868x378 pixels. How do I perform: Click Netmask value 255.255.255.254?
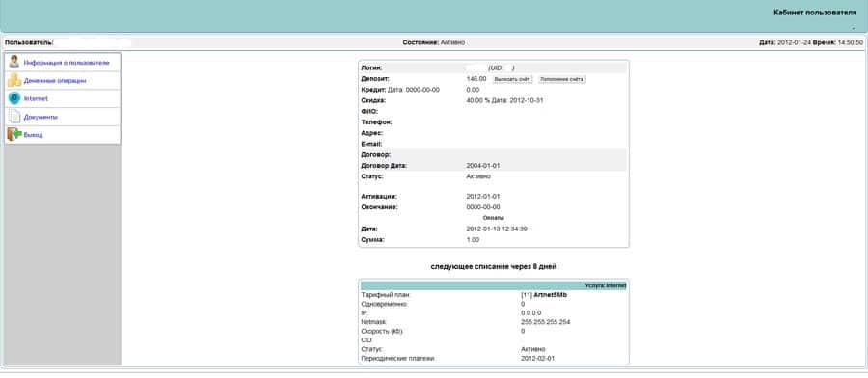pos(546,321)
